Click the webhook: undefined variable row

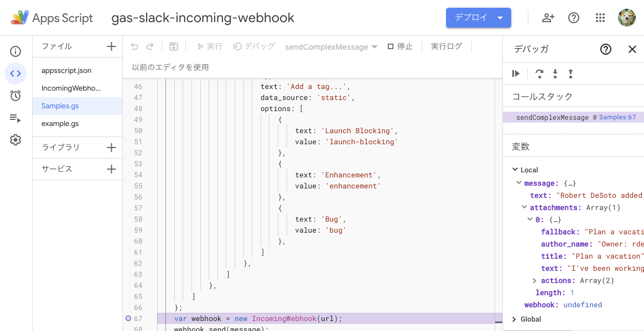[x=563, y=304]
